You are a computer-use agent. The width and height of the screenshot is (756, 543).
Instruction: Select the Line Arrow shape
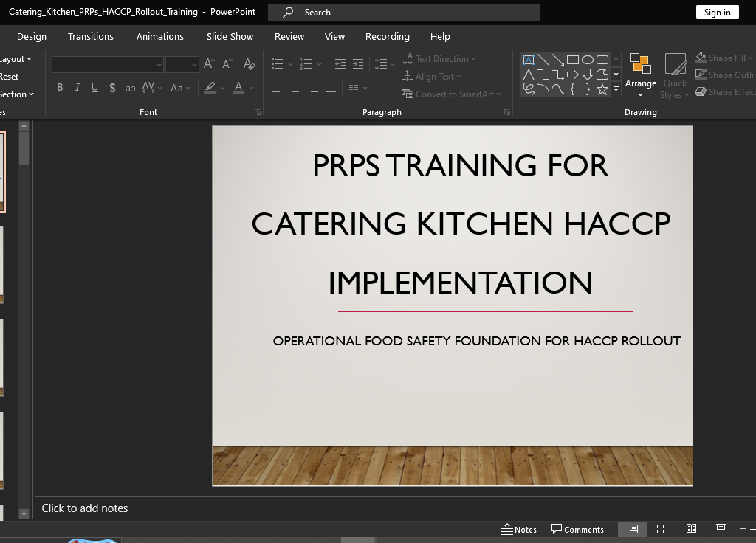(558, 60)
